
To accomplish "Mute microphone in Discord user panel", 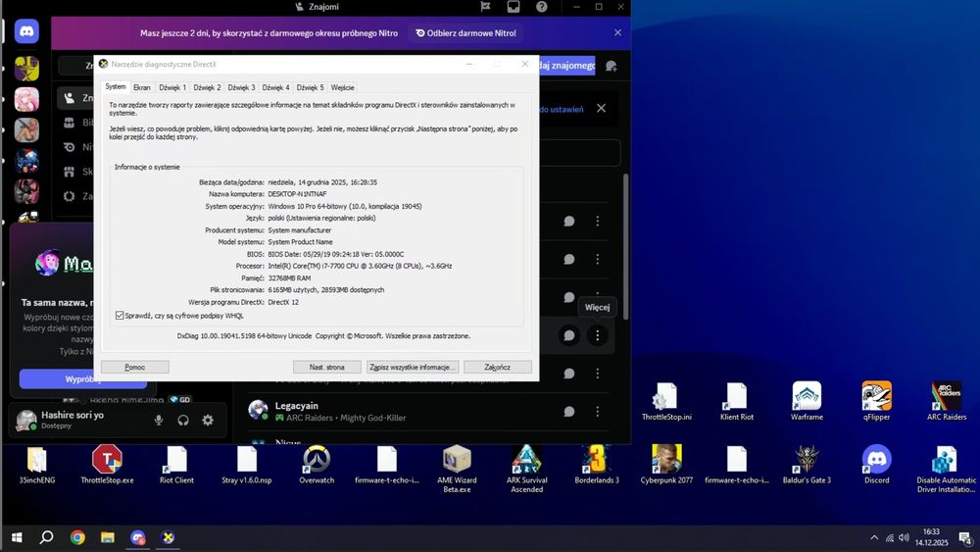I will tap(159, 420).
